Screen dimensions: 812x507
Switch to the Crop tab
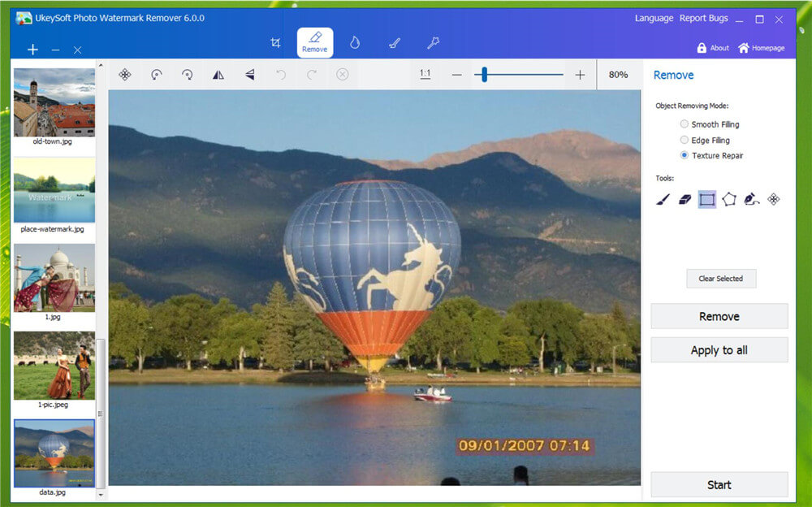coord(275,43)
